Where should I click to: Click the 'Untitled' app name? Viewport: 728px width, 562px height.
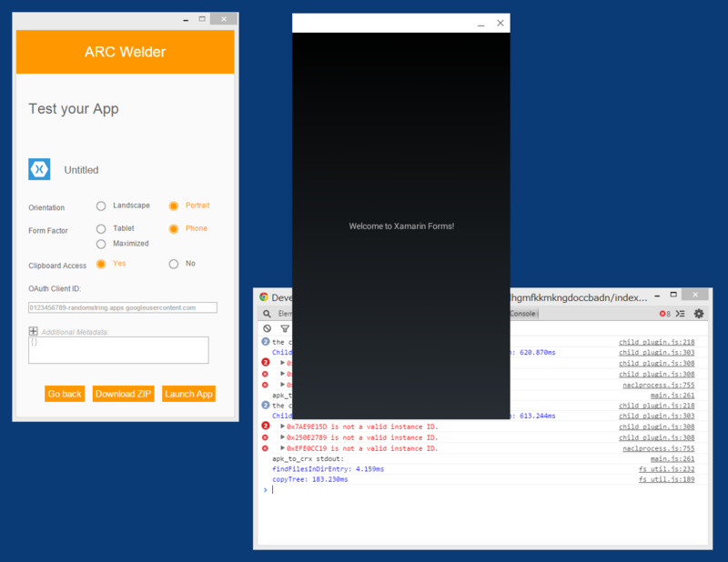pos(81,170)
